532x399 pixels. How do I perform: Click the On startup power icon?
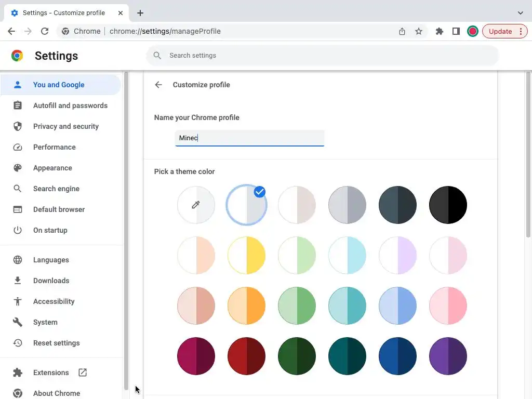(x=18, y=230)
